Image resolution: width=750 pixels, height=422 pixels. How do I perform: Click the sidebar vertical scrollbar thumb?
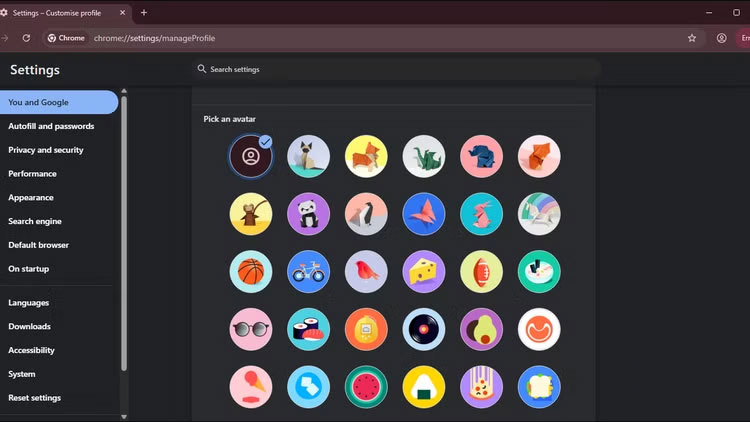pyautogui.click(x=124, y=233)
